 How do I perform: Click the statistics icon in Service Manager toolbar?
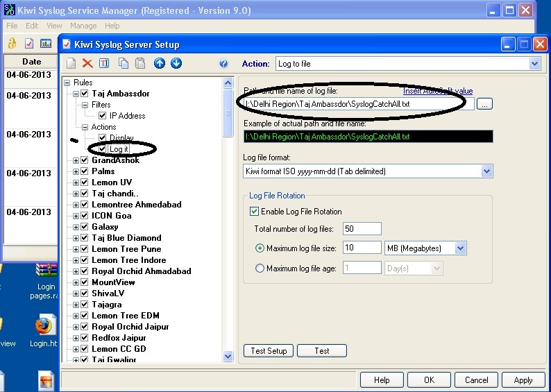(46, 44)
